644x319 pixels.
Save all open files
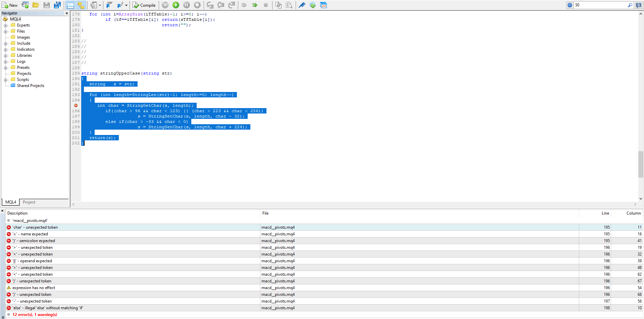(x=57, y=5)
